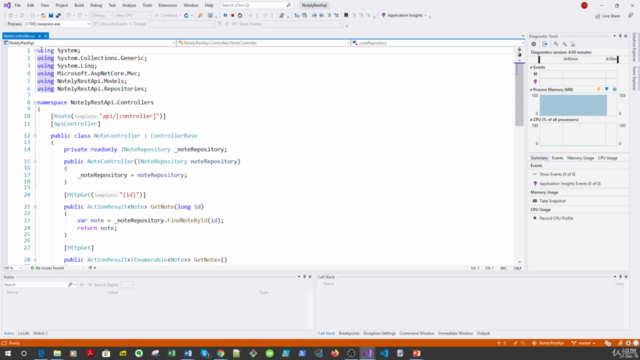Switch to the Locals tab
Screen dimensions: 640x360
24,333
